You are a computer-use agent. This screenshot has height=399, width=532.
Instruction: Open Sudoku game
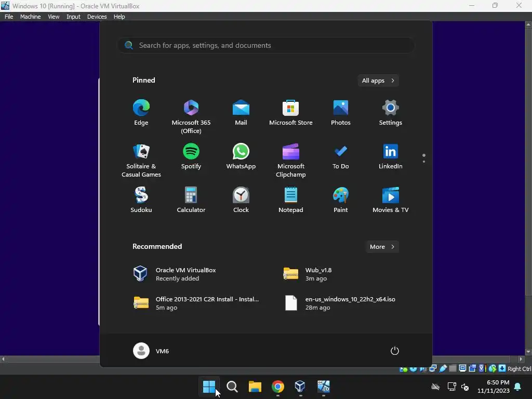[x=141, y=200]
